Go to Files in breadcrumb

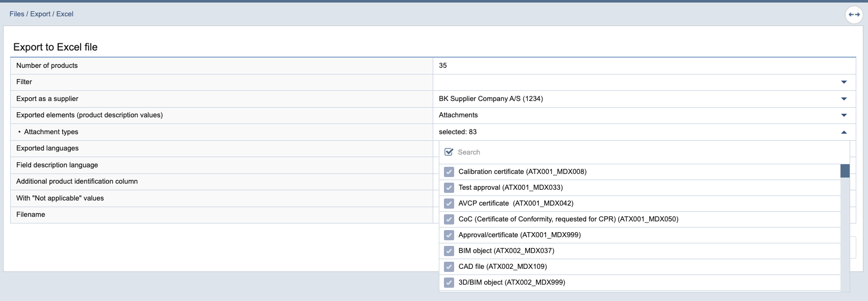(17, 14)
